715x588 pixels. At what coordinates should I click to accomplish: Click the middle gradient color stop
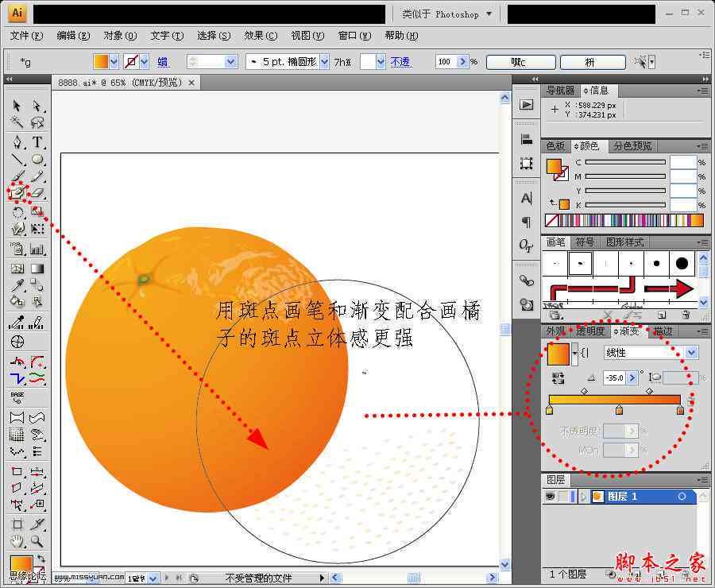click(619, 411)
